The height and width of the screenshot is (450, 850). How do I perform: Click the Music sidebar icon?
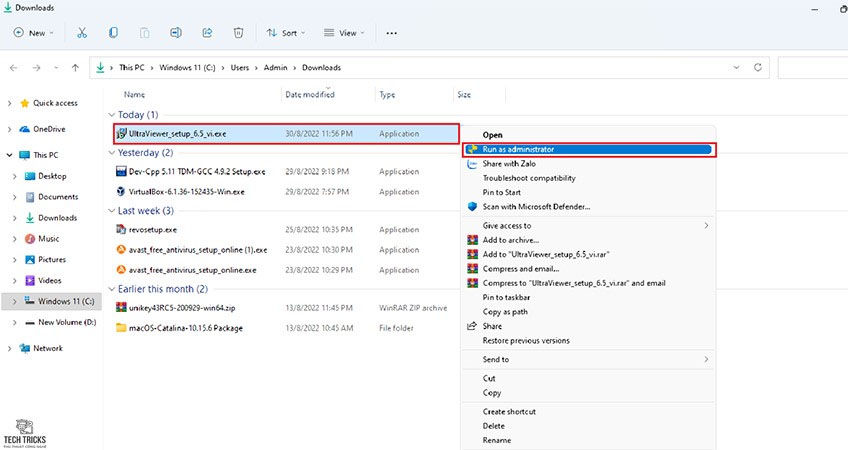point(30,239)
